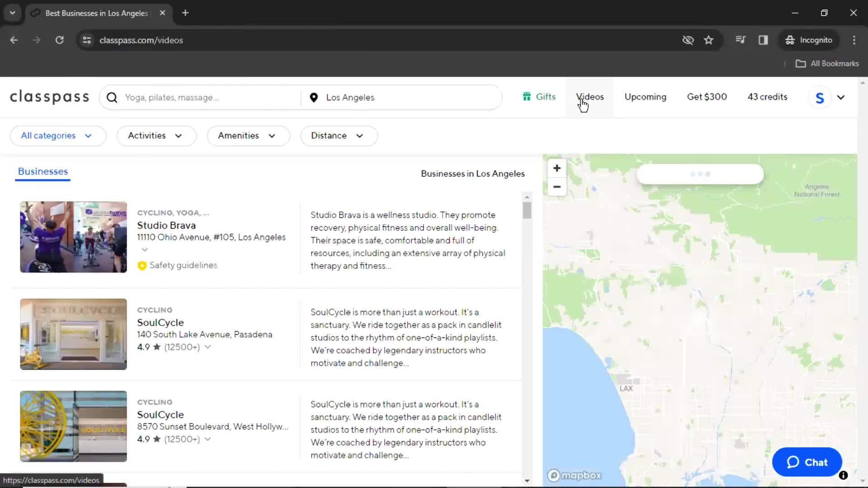Click the Studio Brava thumbnail image

pos(73,237)
